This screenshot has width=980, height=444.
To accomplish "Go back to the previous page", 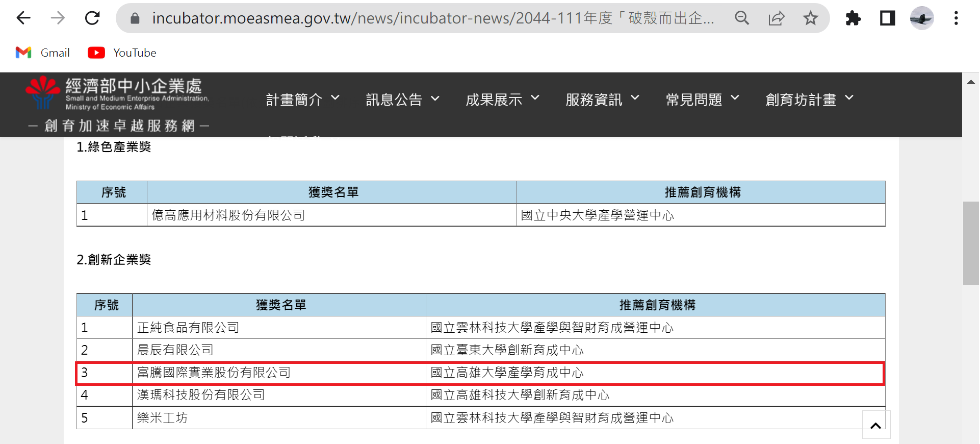I will 23,18.
